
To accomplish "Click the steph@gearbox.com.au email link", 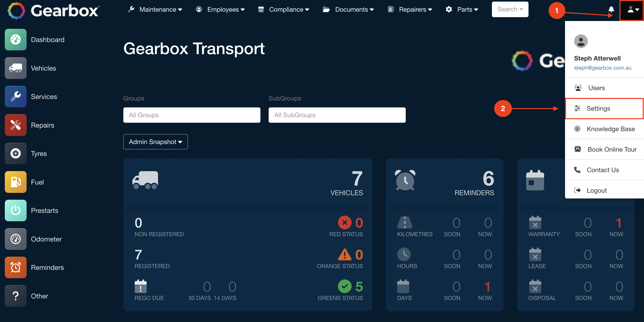I will (602, 68).
